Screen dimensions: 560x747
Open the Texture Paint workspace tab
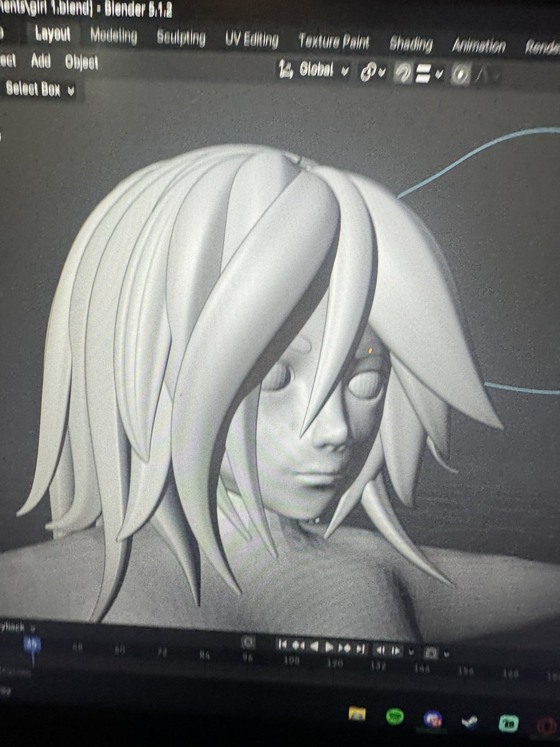334,42
